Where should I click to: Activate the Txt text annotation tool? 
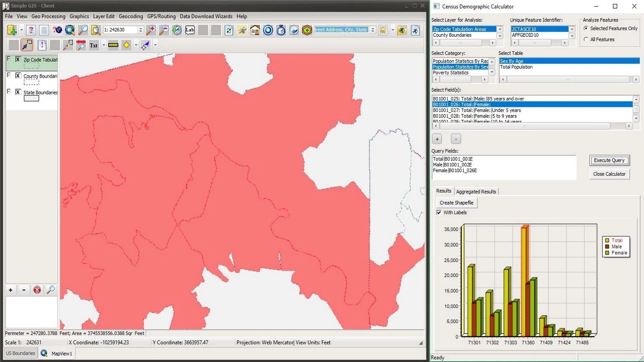pos(94,45)
